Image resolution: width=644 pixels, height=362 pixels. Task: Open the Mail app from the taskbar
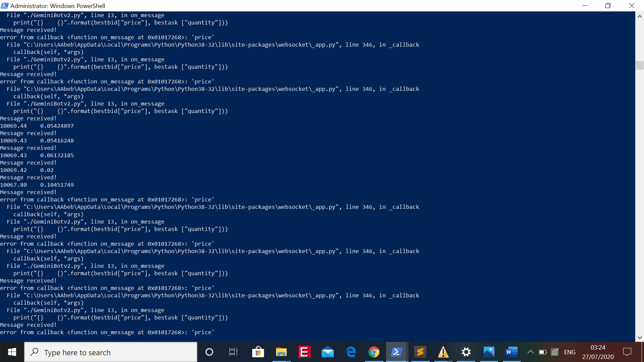click(x=328, y=352)
